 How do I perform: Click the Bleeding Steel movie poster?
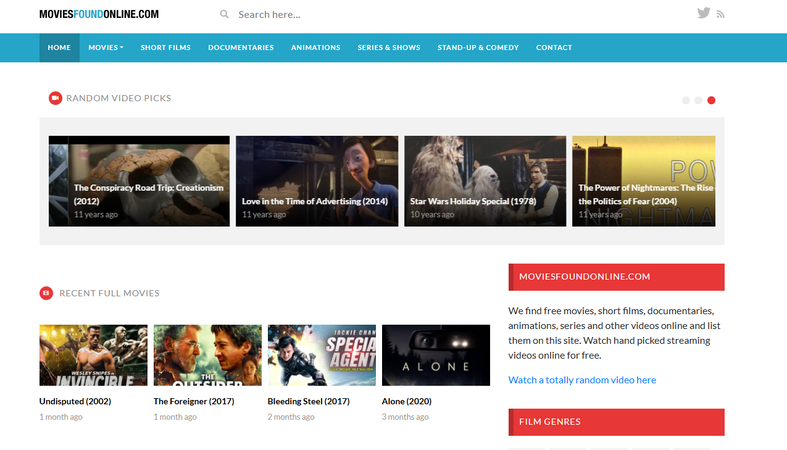[x=322, y=355]
